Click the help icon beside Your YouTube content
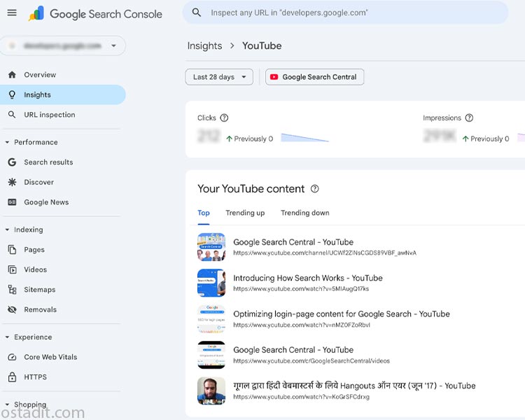This screenshot has height=420, width=525. point(315,189)
